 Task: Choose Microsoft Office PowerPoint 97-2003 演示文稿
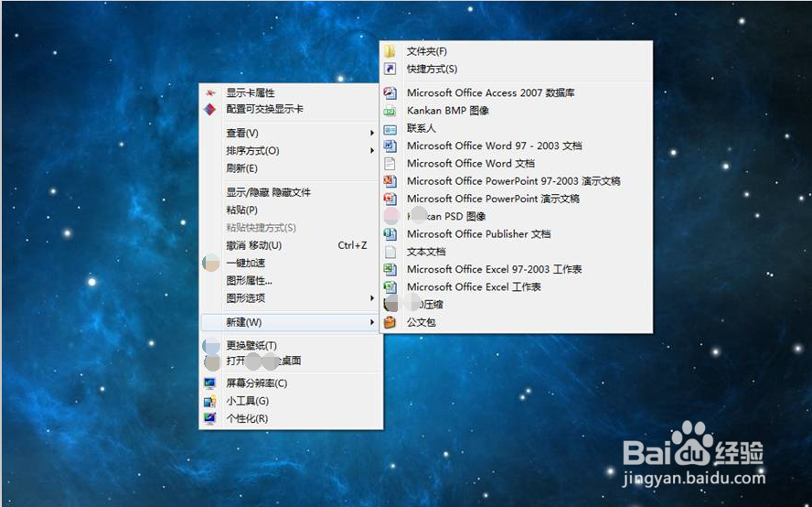tap(516, 181)
